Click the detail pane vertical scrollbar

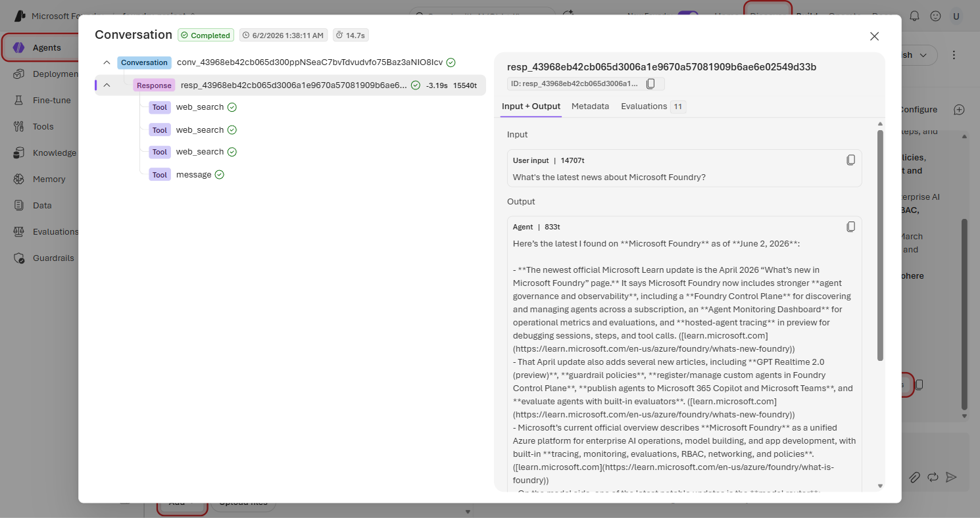880,245
